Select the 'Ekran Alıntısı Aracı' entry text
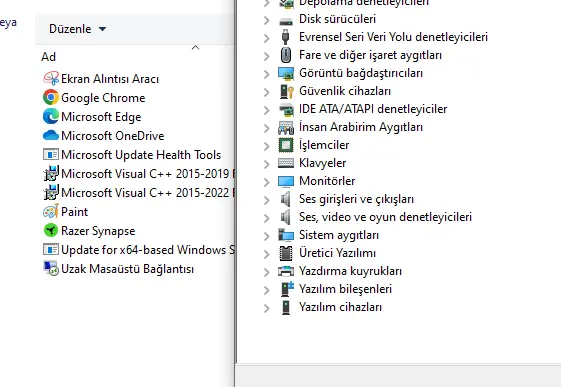This screenshot has width=561, height=387. [x=110, y=79]
